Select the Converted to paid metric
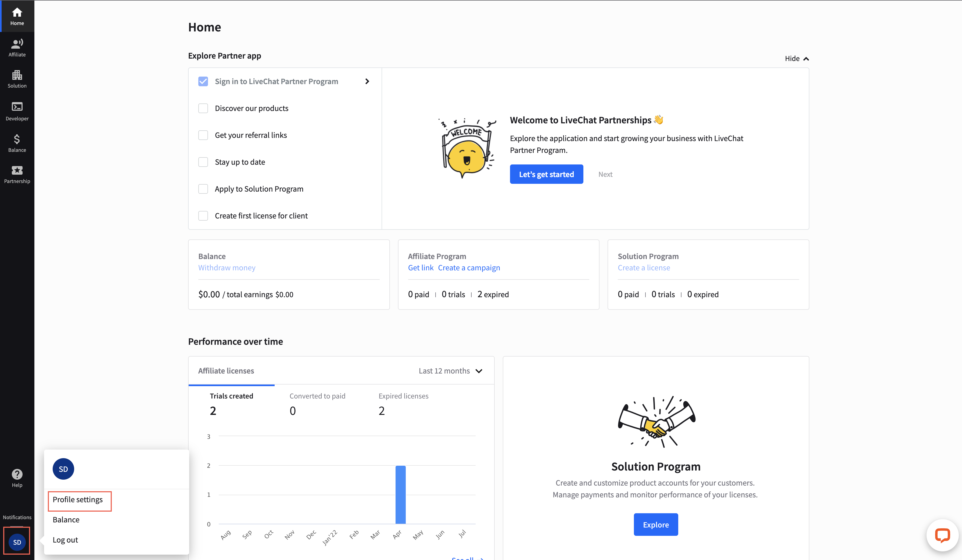This screenshot has width=962, height=560. click(317, 404)
